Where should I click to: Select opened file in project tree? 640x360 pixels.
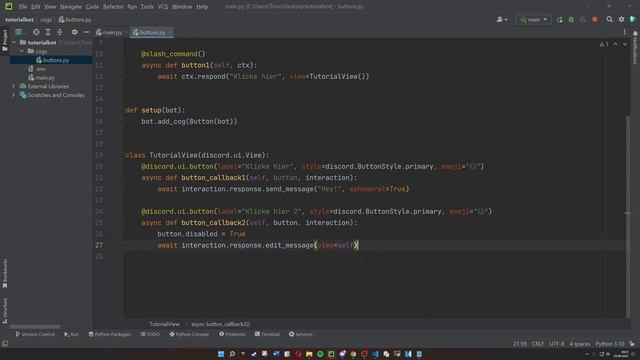coord(36,32)
